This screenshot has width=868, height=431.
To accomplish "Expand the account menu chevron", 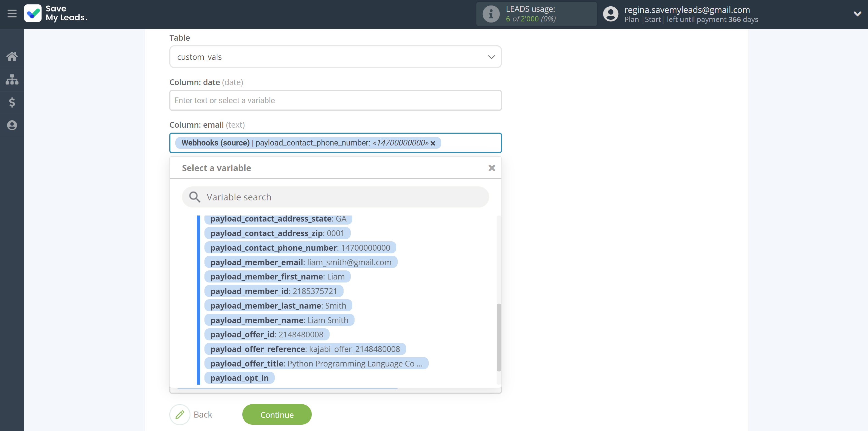I will pyautogui.click(x=857, y=14).
